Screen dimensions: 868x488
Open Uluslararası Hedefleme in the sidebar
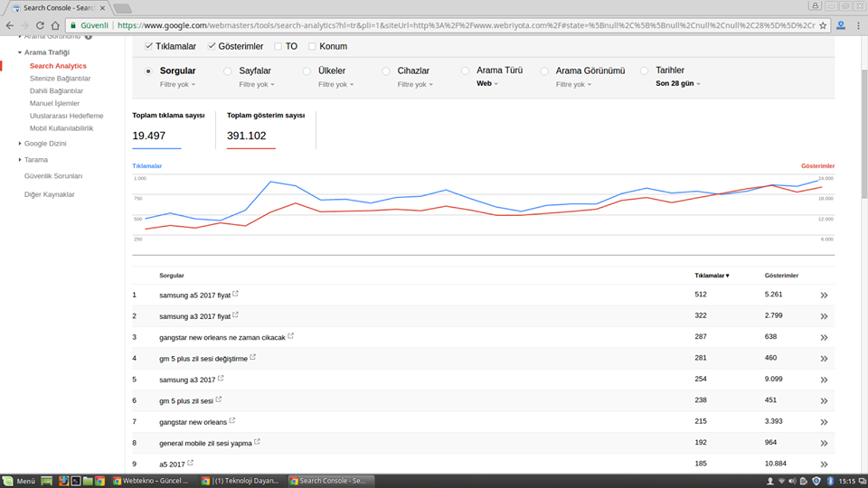tap(66, 116)
